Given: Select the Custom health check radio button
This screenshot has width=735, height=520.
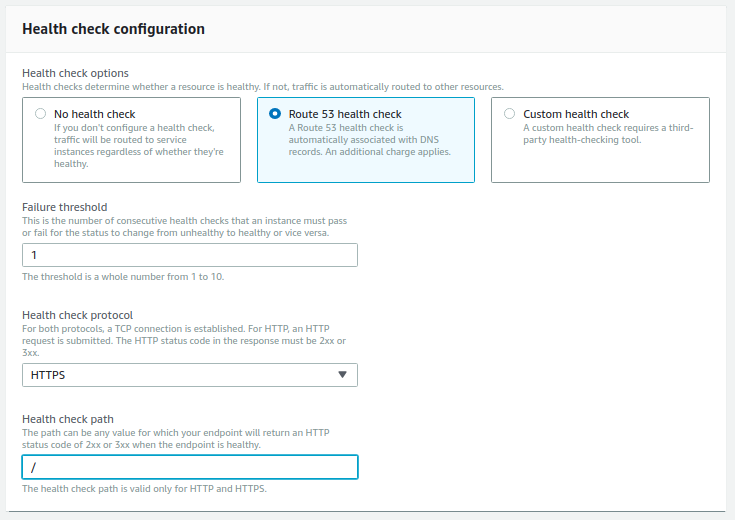Looking at the screenshot, I should coord(509,113).
